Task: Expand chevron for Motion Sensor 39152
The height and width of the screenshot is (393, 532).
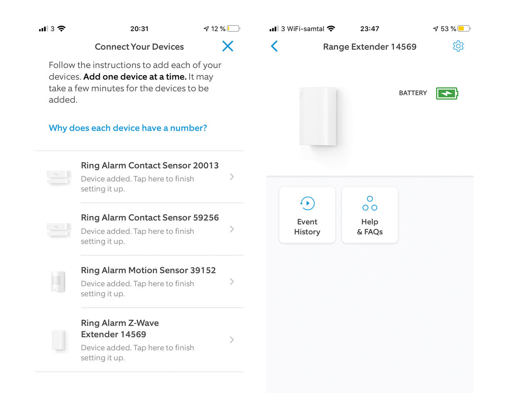Action: point(232,282)
